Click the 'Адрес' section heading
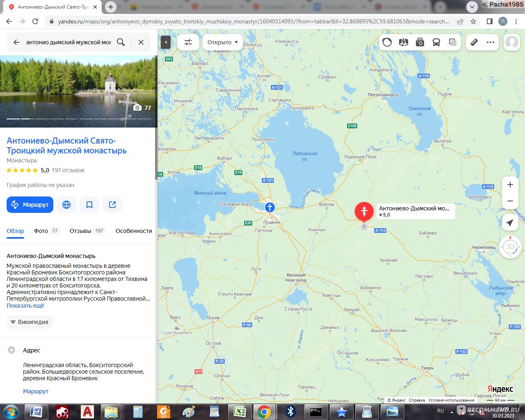This screenshot has height=420, width=525. [x=32, y=350]
